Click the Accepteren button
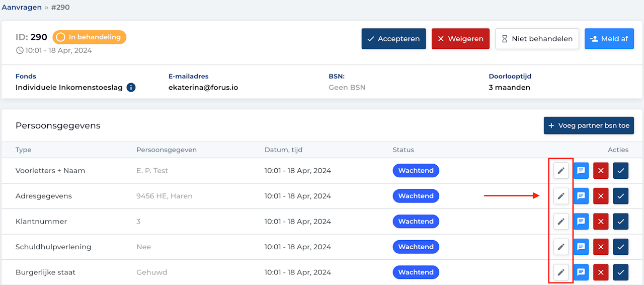 (x=394, y=39)
